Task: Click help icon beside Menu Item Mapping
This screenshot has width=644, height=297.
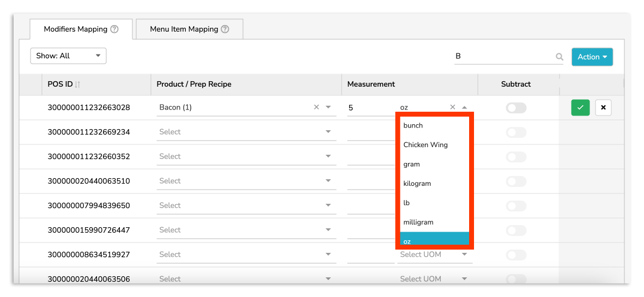Action: pos(225,29)
